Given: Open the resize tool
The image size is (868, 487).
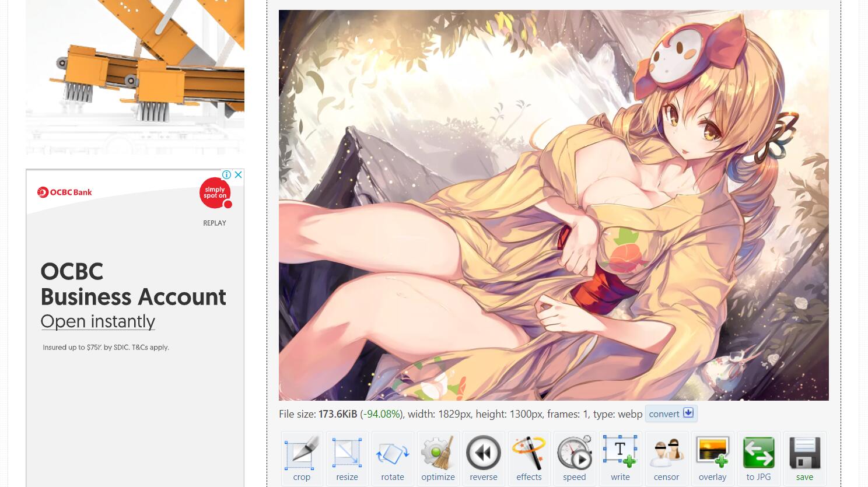Looking at the screenshot, I should point(347,459).
